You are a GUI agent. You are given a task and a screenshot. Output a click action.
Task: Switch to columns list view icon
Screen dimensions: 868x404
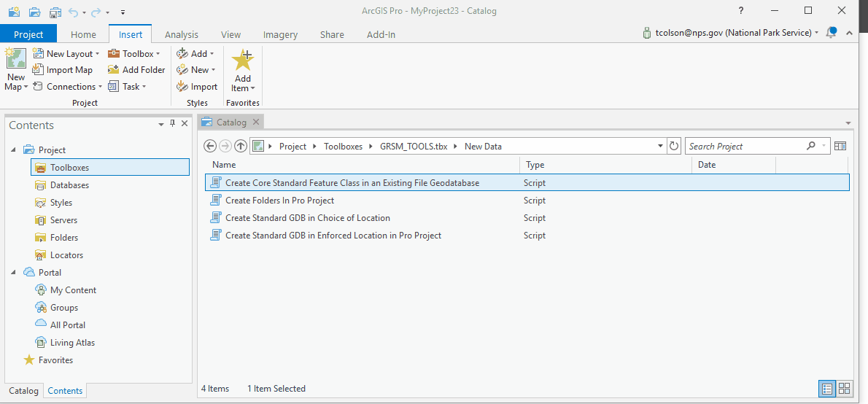click(828, 389)
